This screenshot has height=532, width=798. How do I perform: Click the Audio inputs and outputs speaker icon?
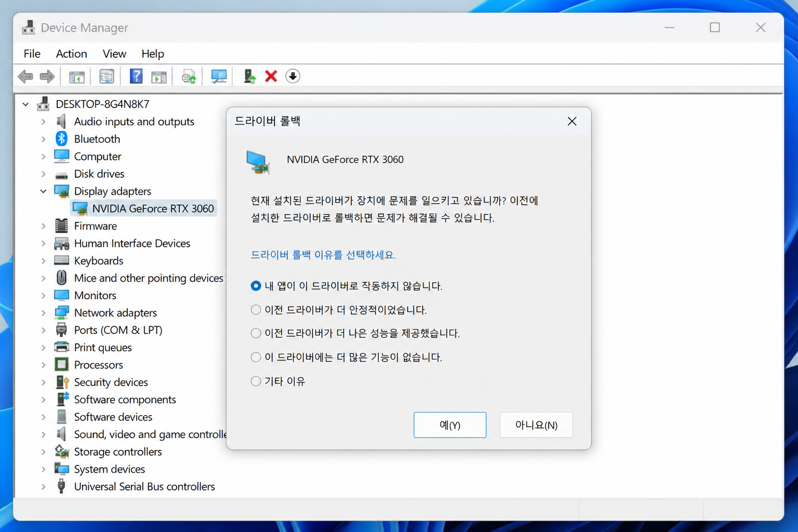[x=61, y=121]
